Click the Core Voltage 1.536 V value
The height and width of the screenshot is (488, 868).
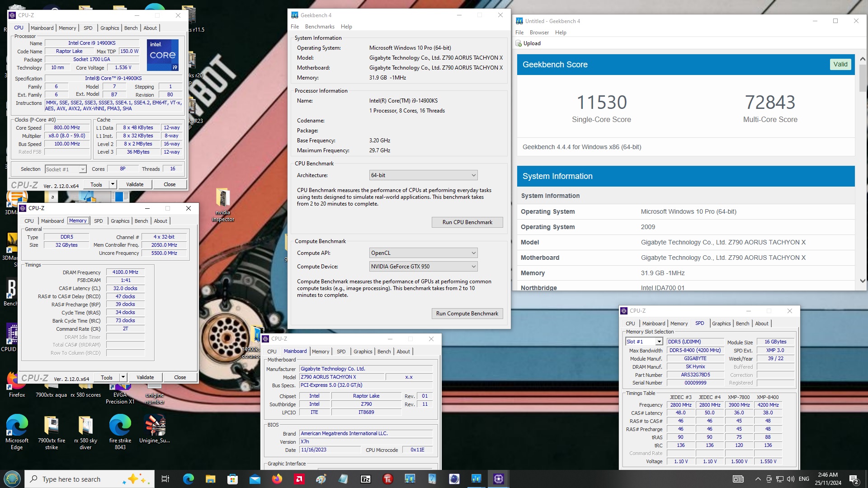click(x=123, y=67)
